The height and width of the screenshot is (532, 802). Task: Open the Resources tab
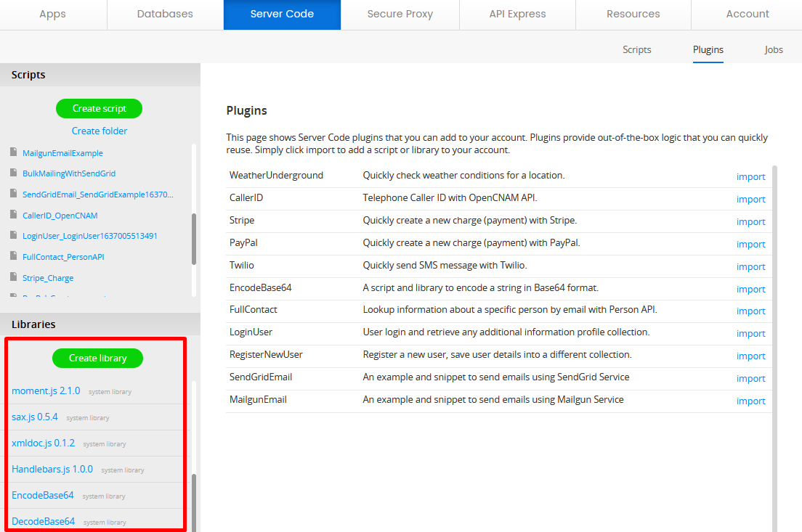[x=633, y=15]
